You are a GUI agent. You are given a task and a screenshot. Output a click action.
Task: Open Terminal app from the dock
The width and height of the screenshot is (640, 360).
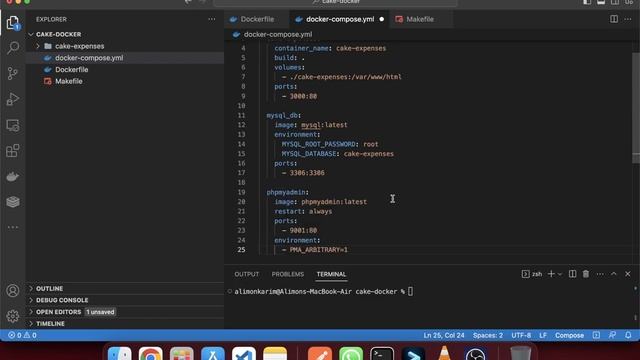point(382,354)
